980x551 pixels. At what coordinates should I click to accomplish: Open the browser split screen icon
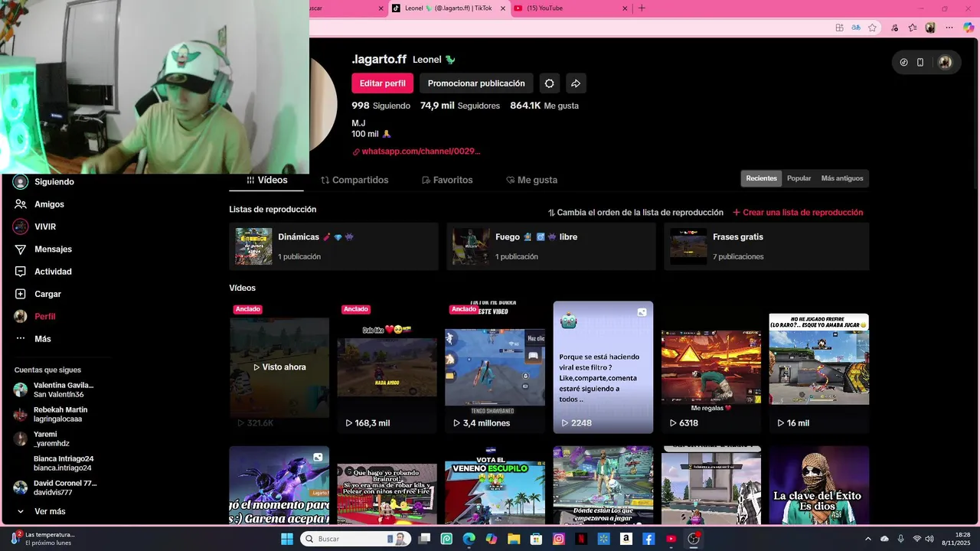point(839,28)
